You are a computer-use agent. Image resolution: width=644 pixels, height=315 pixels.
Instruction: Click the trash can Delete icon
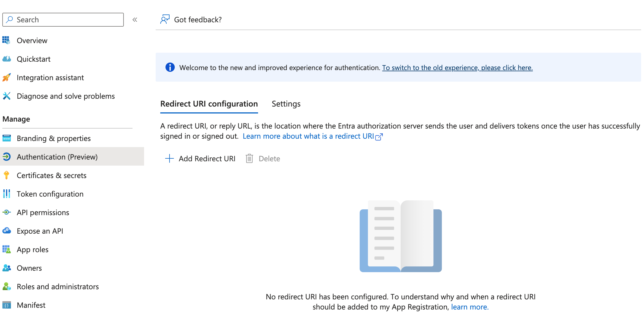(x=249, y=158)
